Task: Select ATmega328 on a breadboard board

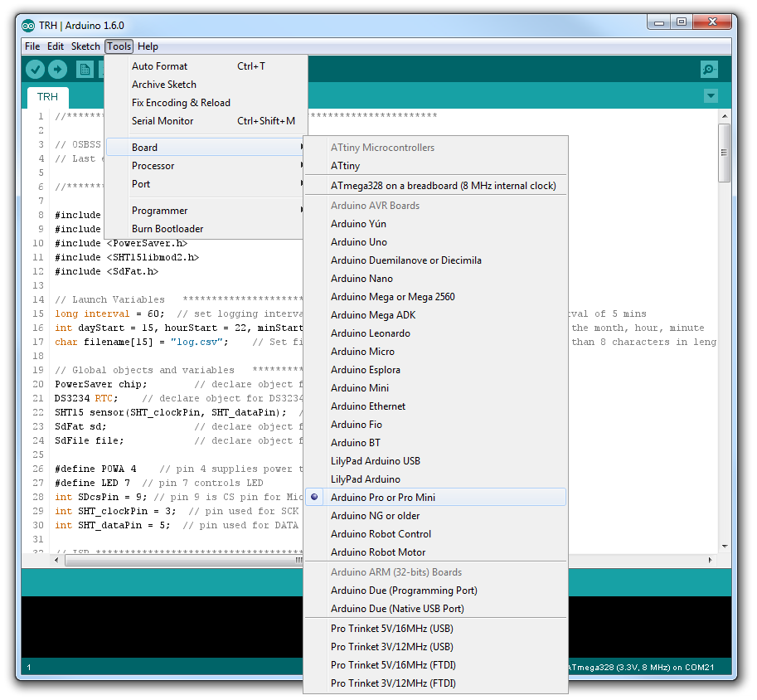Action: pos(435,186)
